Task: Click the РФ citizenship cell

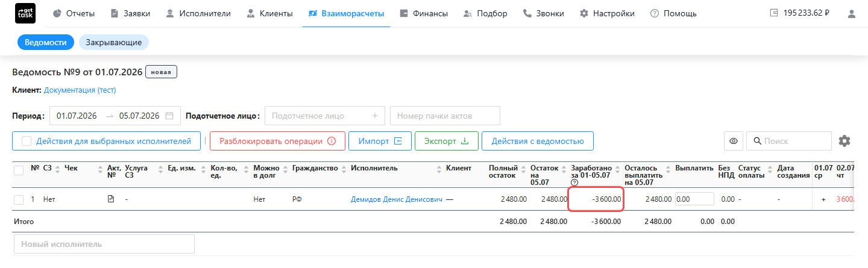Action: pyautogui.click(x=297, y=199)
